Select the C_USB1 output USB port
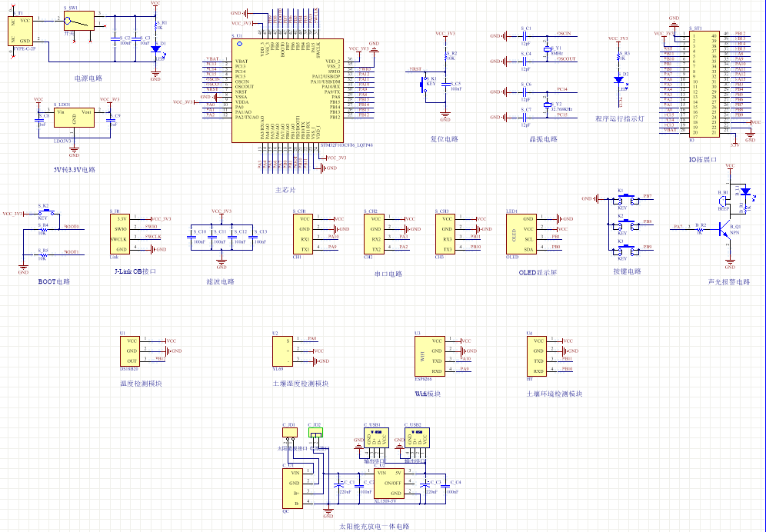The width and height of the screenshot is (766, 532). 376,437
